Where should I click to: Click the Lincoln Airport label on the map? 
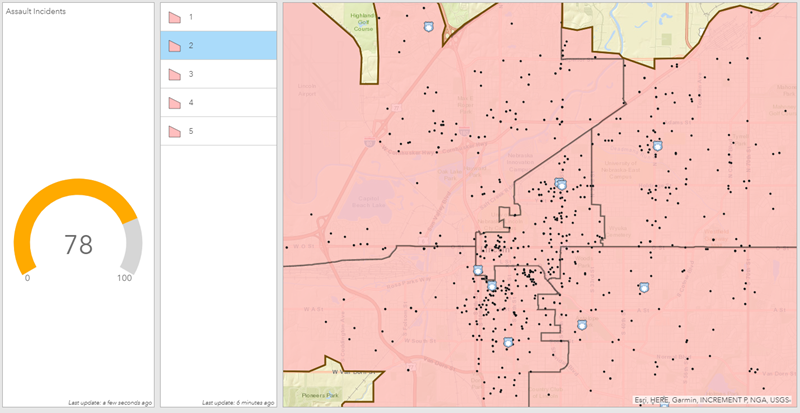pos(307,90)
